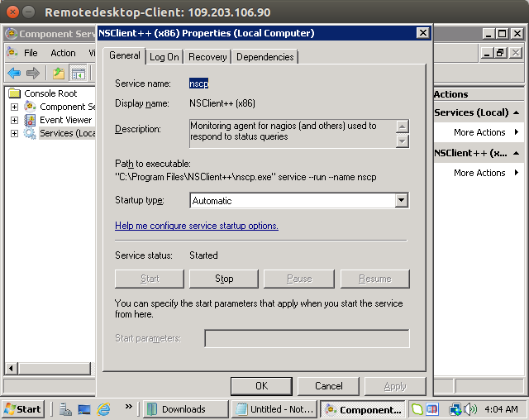Open Help me configure service startup options link

tap(197, 226)
